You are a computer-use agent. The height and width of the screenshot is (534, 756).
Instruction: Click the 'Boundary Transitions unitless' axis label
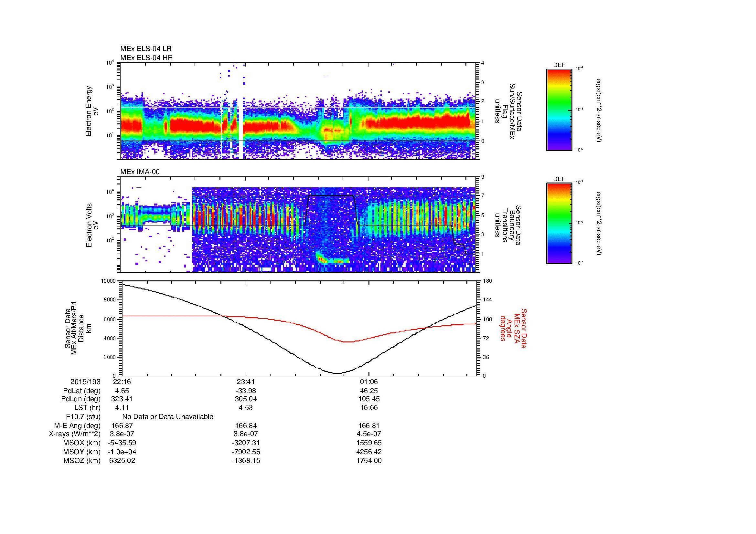[x=508, y=225]
